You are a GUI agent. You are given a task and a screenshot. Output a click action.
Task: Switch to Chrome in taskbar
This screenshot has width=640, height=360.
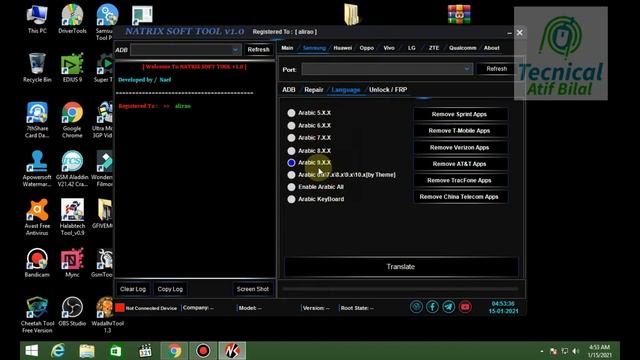click(174, 351)
